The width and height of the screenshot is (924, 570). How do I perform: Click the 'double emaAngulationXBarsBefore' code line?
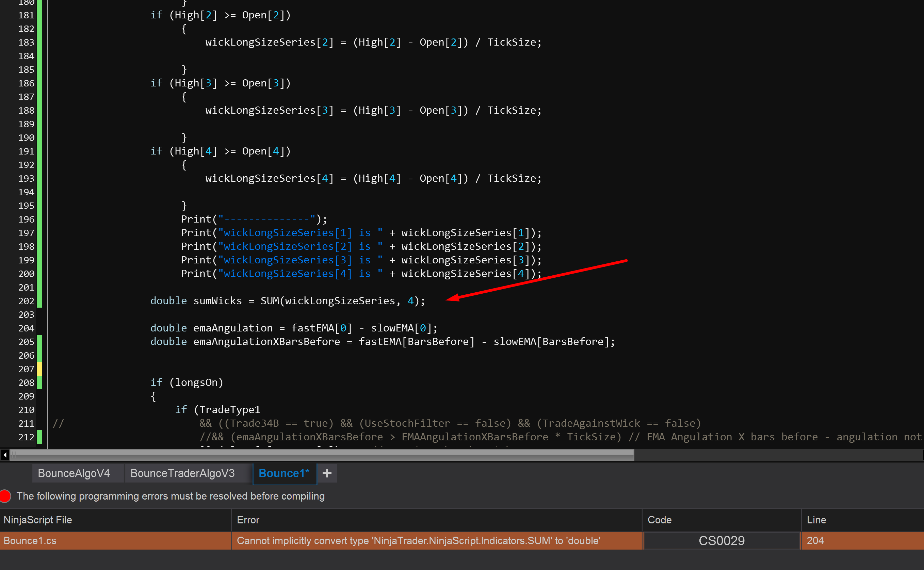point(383,342)
